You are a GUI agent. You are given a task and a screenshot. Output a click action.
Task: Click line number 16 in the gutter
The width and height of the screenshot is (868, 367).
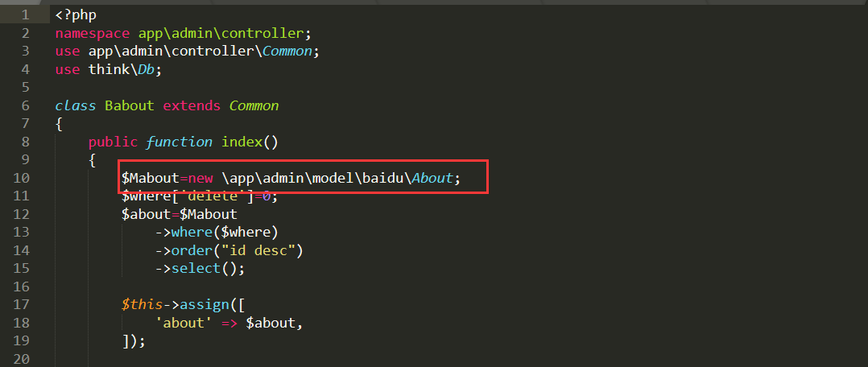(x=21, y=287)
